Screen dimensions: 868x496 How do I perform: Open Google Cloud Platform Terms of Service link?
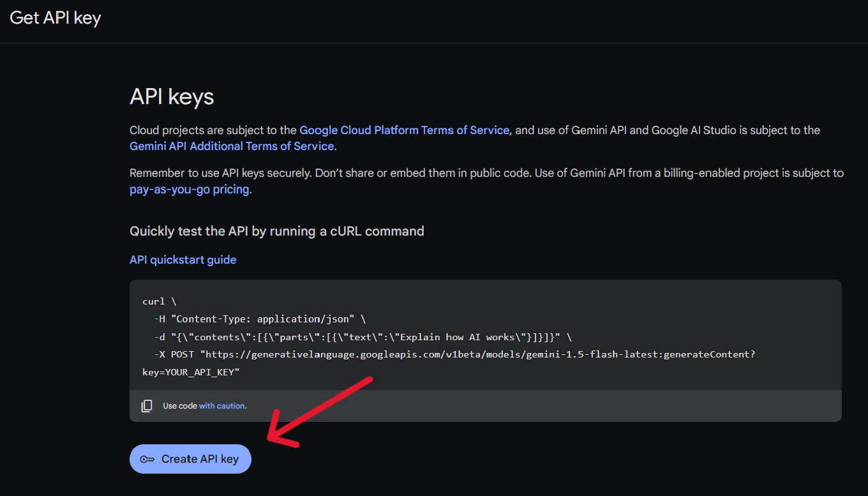pos(404,130)
